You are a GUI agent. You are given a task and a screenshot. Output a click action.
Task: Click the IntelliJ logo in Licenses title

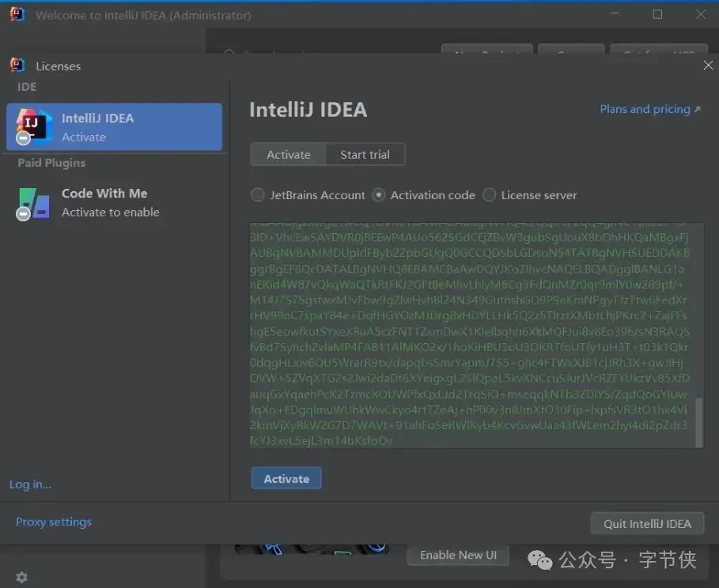point(17,65)
